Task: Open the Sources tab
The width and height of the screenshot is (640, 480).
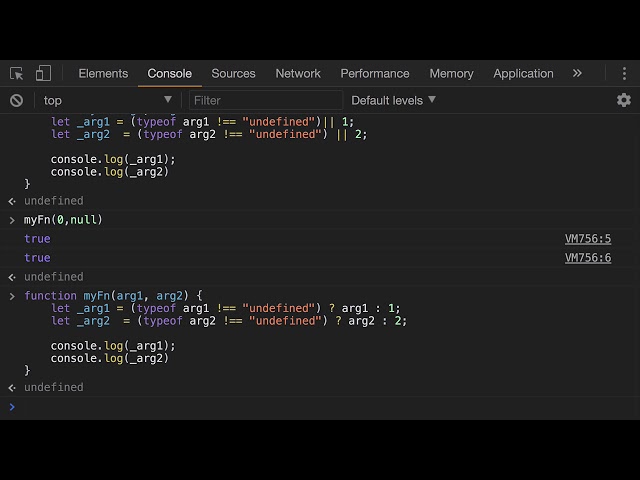Action: (x=233, y=73)
